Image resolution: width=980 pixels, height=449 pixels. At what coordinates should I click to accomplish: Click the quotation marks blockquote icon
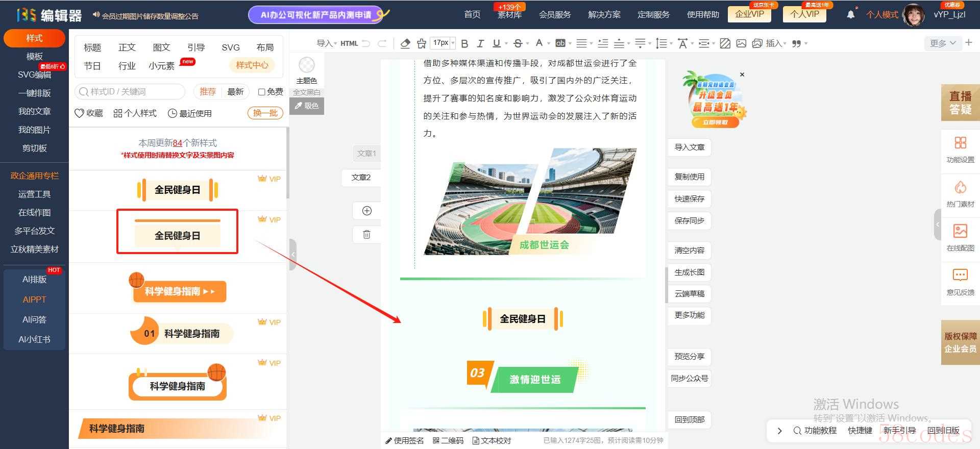click(796, 43)
